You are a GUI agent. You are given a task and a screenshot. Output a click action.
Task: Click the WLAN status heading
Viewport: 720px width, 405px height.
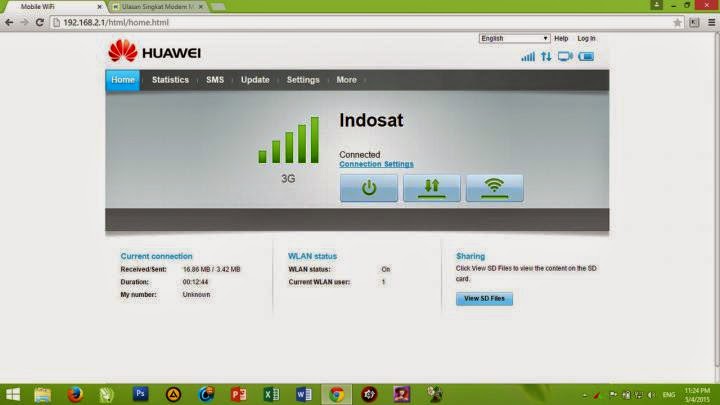(312, 256)
